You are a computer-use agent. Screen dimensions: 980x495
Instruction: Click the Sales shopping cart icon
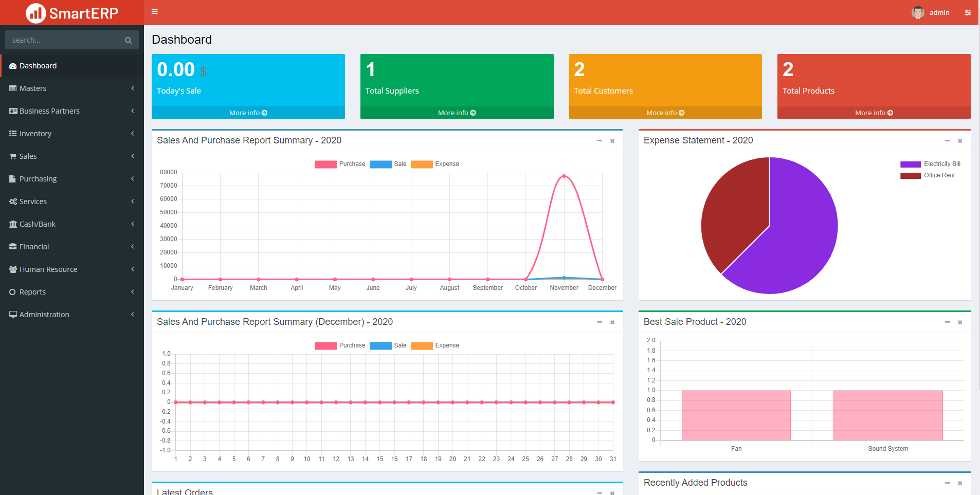point(13,156)
